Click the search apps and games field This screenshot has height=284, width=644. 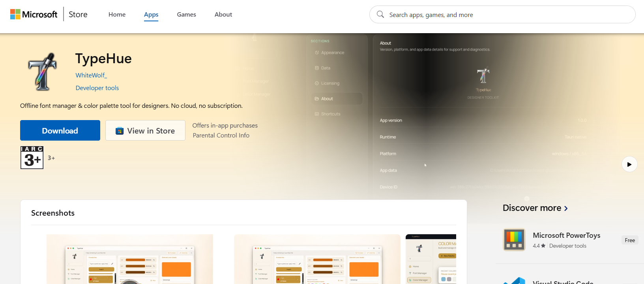[x=502, y=15]
